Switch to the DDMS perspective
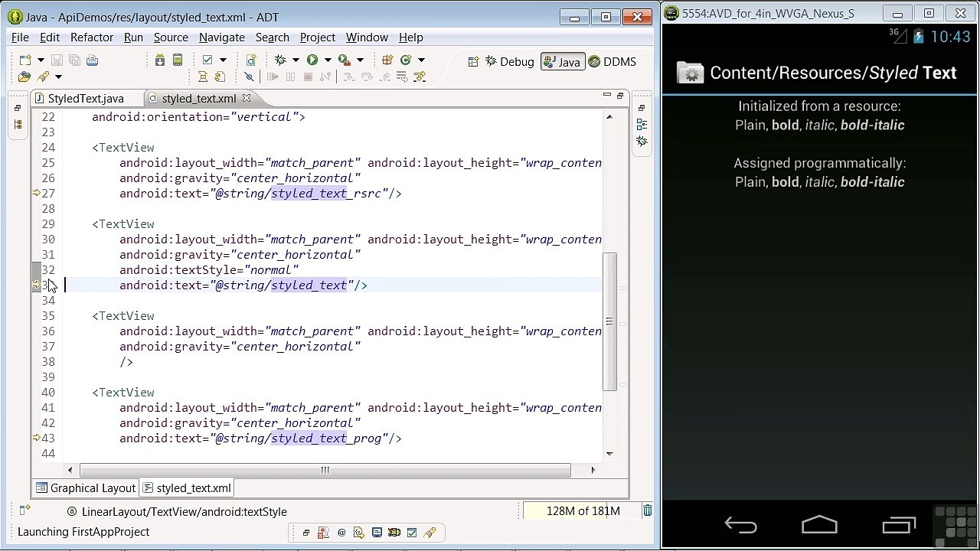The image size is (980, 551). tap(612, 62)
